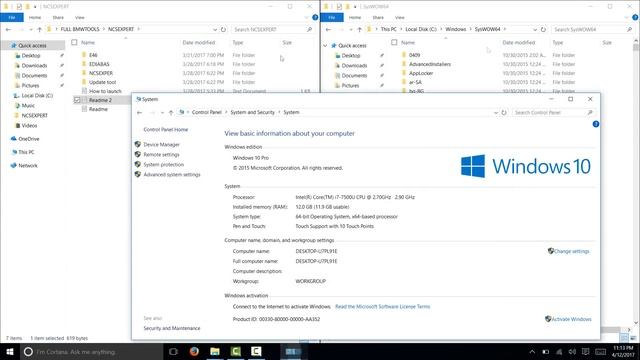Click back arrow in System window

[x=140, y=112]
